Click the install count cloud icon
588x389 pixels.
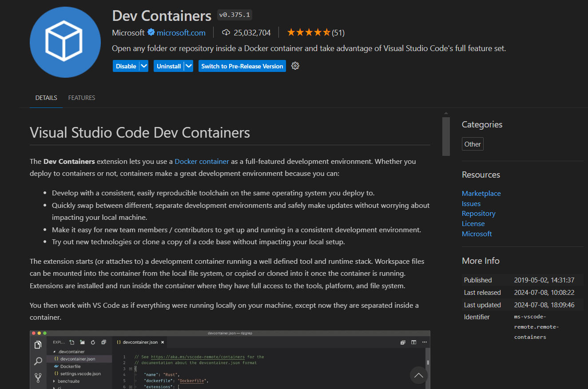226,32
